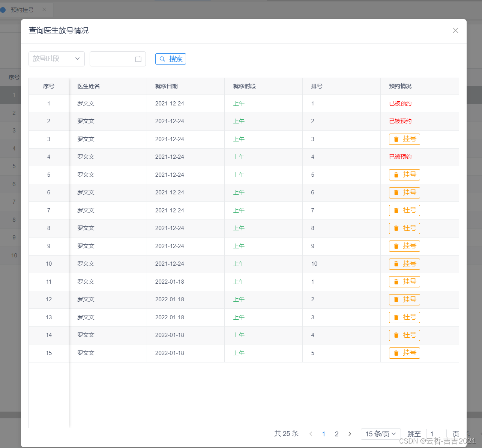This screenshot has height=448, width=482.
Task: Click 挂号 button in row 8
Action: pyautogui.click(x=404, y=228)
